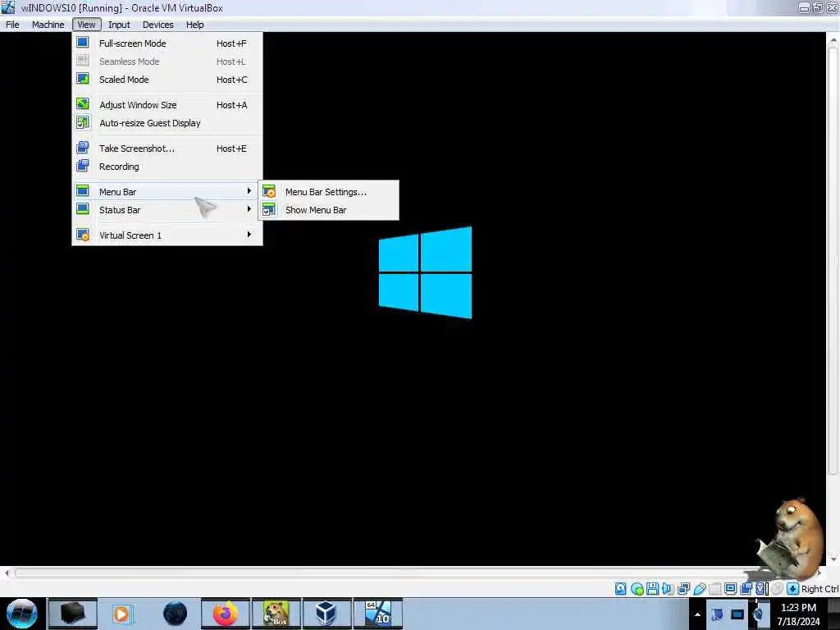Click the recording status bar icon
Screen dimensions: 840x630
tap(746, 589)
